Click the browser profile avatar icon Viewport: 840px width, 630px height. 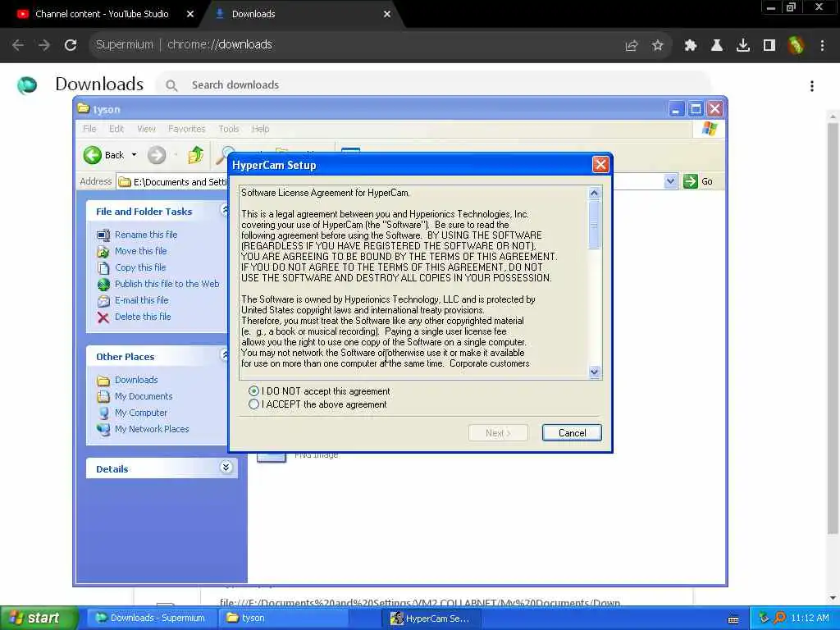pyautogui.click(x=796, y=46)
